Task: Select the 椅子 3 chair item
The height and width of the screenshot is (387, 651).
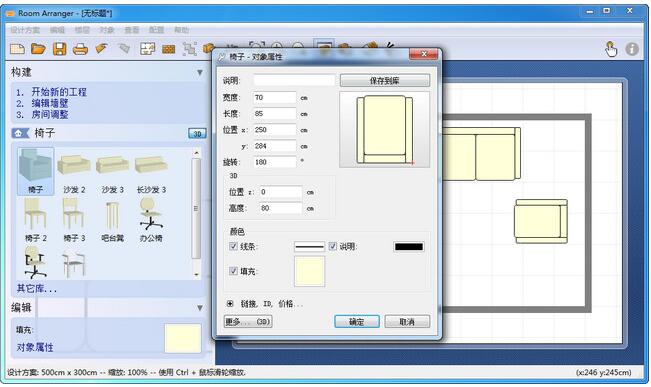Action: [74, 220]
